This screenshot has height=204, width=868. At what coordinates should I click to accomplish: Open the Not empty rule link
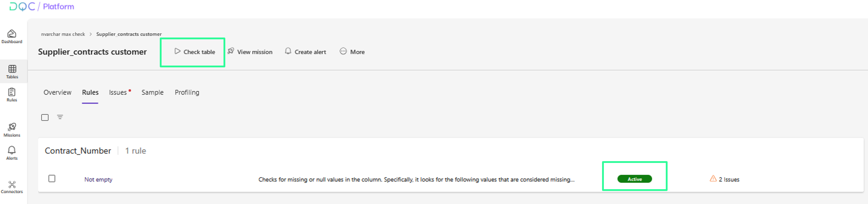coord(98,179)
